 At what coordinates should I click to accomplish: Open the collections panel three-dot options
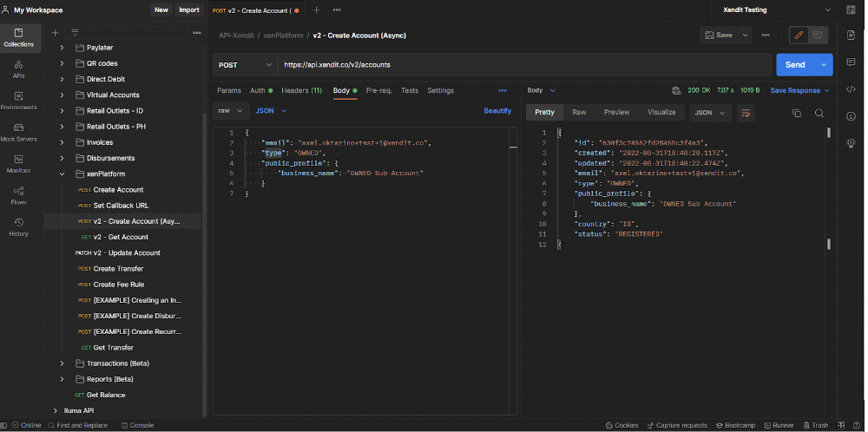(x=196, y=33)
